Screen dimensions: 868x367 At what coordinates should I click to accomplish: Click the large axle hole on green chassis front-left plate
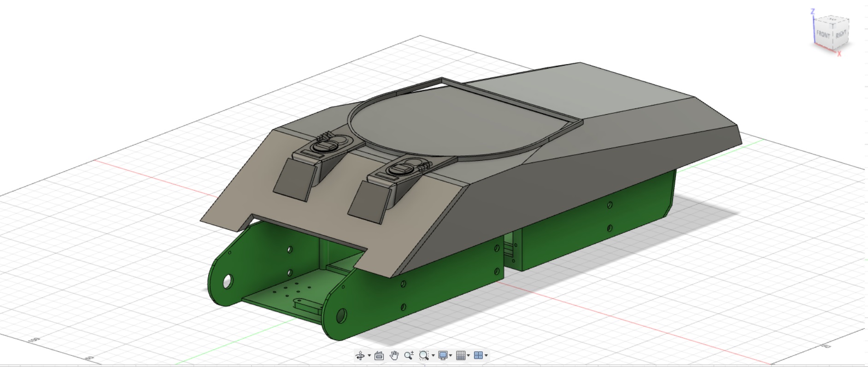pyautogui.click(x=227, y=281)
